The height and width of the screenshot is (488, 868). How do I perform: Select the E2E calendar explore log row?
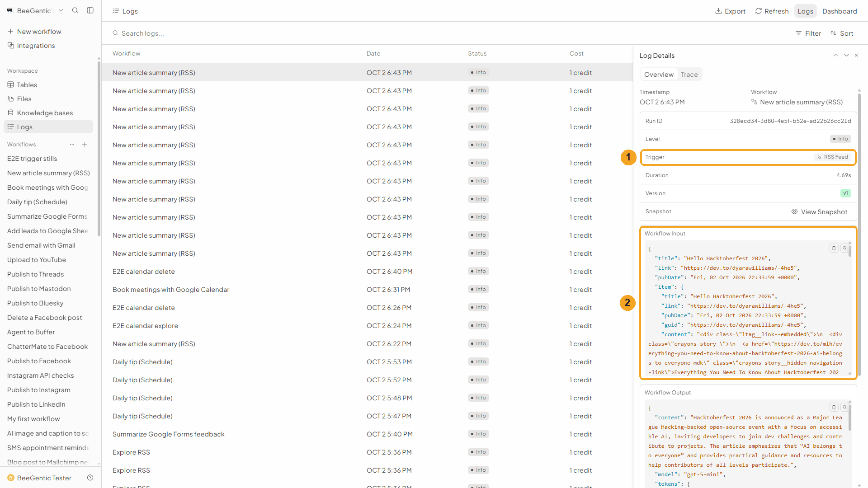point(367,325)
